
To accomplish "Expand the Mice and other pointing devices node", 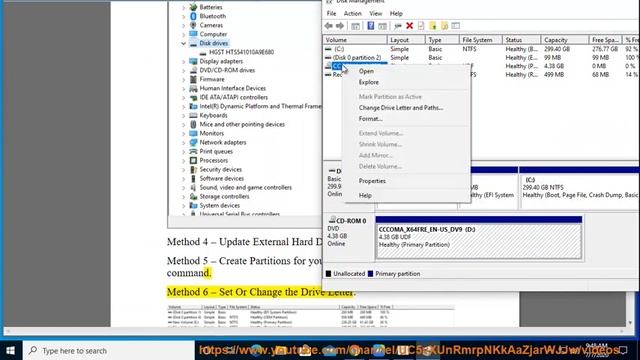I will (x=184, y=124).
